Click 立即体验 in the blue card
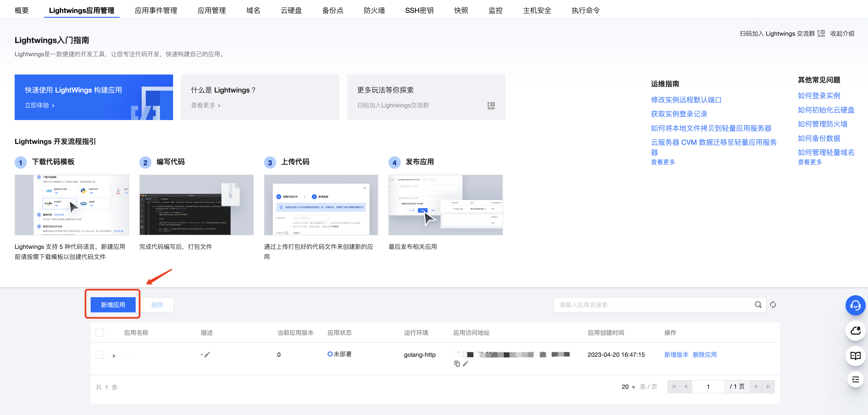 [x=39, y=105]
